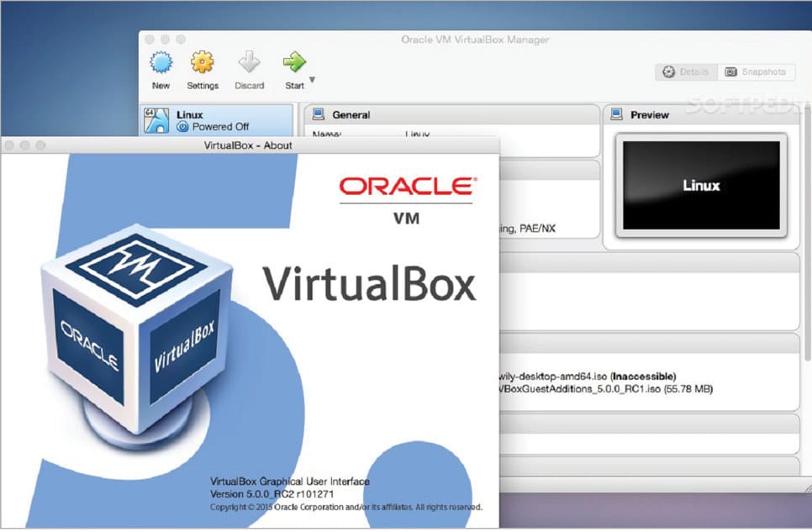812x532 pixels.
Task: Click the Preview section header
Action: pos(702,114)
